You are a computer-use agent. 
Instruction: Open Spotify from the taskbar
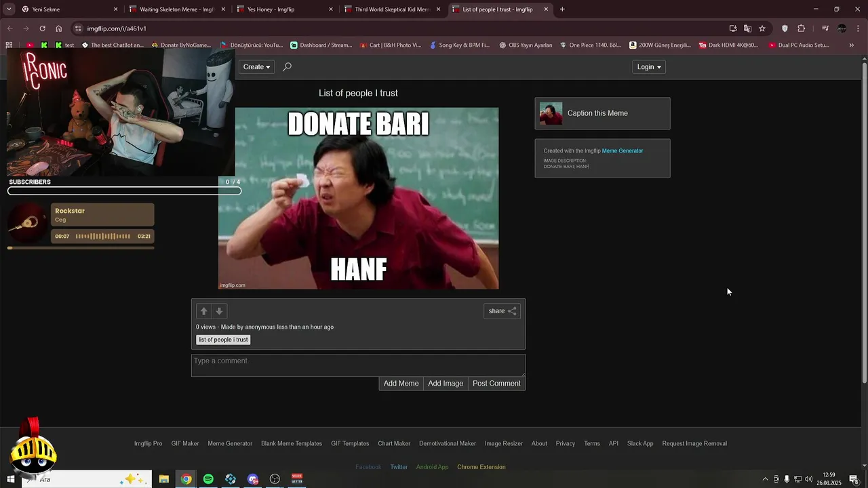tap(208, 479)
